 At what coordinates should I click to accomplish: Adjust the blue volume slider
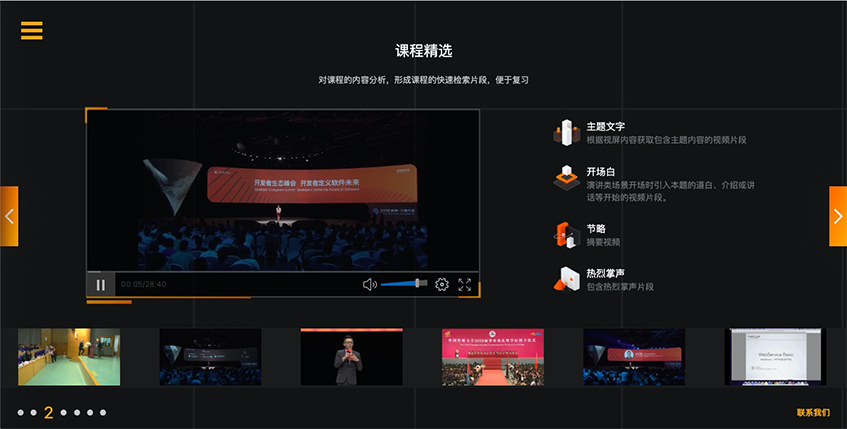tap(404, 285)
